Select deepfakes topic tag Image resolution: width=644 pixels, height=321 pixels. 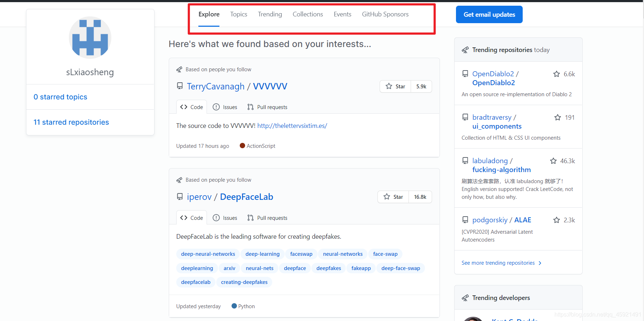tap(329, 268)
